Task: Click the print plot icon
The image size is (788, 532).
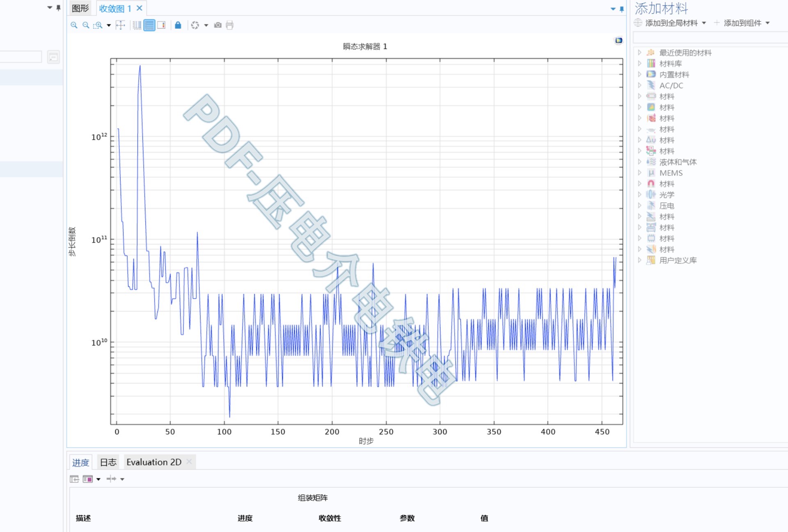Action: 230,25
